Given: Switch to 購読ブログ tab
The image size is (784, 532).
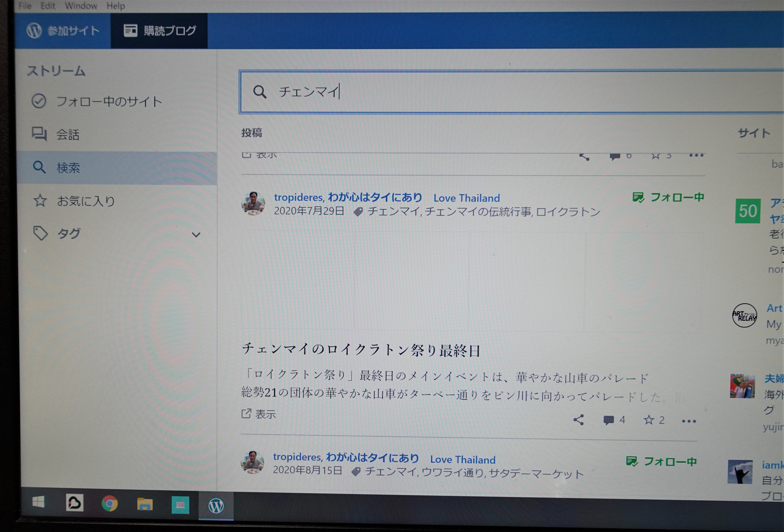Looking at the screenshot, I should (160, 31).
